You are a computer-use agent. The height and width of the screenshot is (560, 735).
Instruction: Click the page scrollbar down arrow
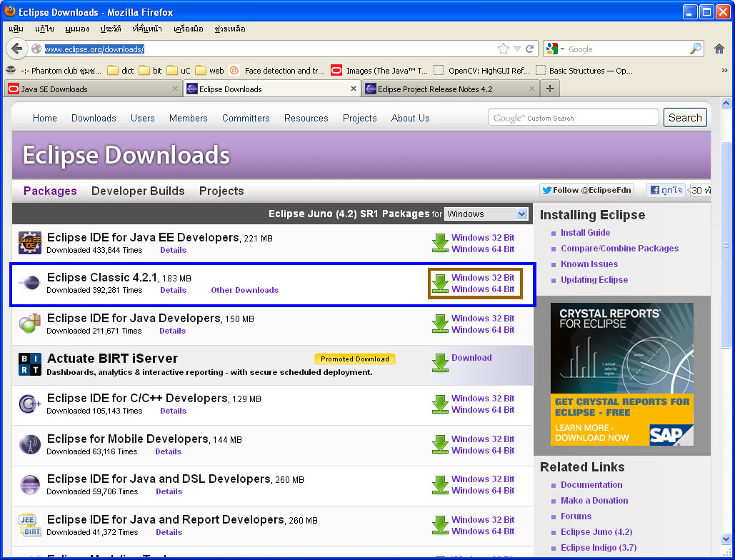click(726, 539)
